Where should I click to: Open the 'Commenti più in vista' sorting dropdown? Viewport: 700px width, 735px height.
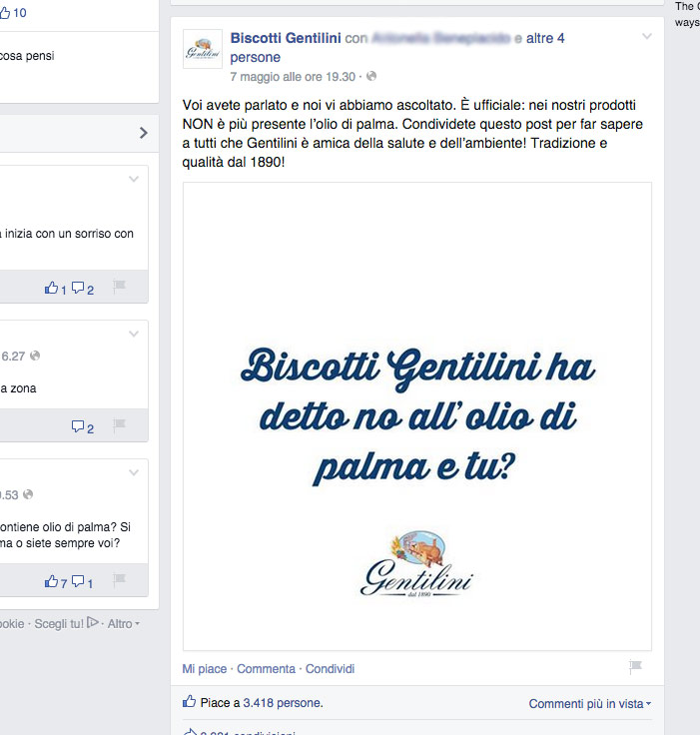pyautogui.click(x=589, y=704)
